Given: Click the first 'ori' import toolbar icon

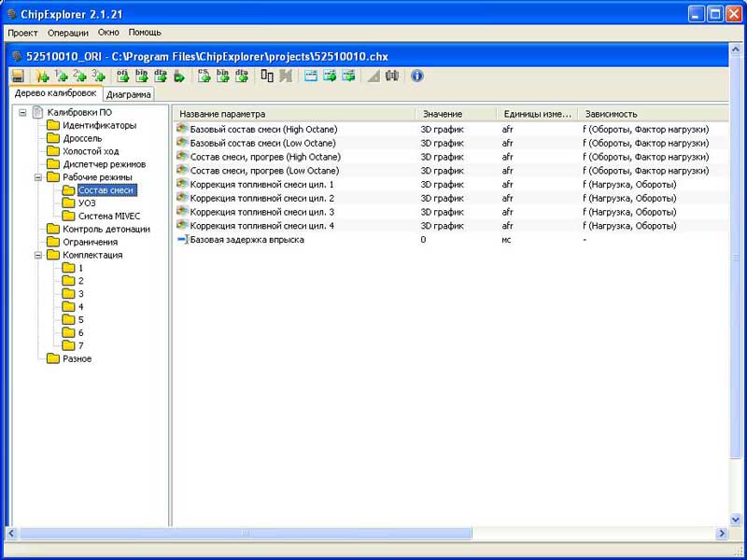Looking at the screenshot, I should coord(122,76).
